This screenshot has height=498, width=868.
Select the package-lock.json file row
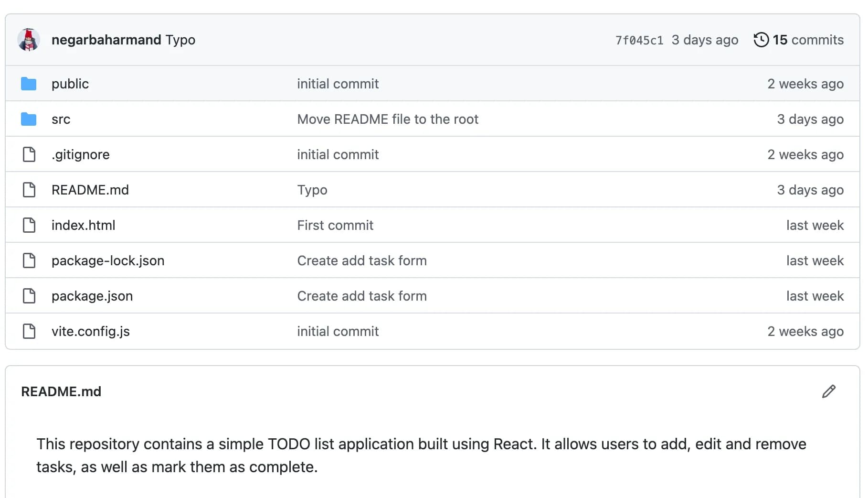coord(108,260)
